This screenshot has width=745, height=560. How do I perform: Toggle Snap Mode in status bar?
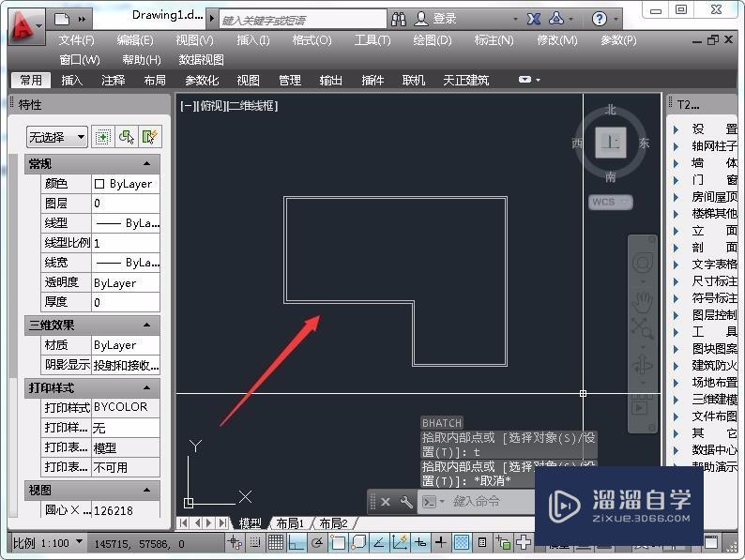255,542
